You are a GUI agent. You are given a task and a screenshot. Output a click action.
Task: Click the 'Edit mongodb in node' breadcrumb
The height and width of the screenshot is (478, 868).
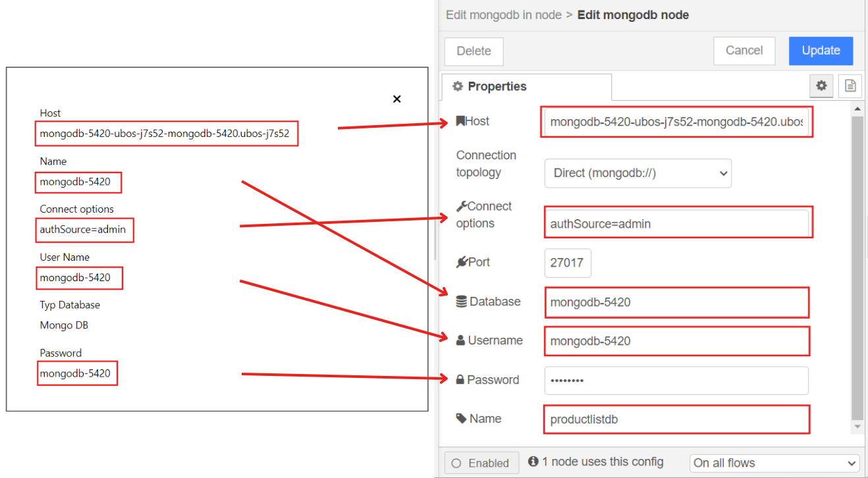503,14
